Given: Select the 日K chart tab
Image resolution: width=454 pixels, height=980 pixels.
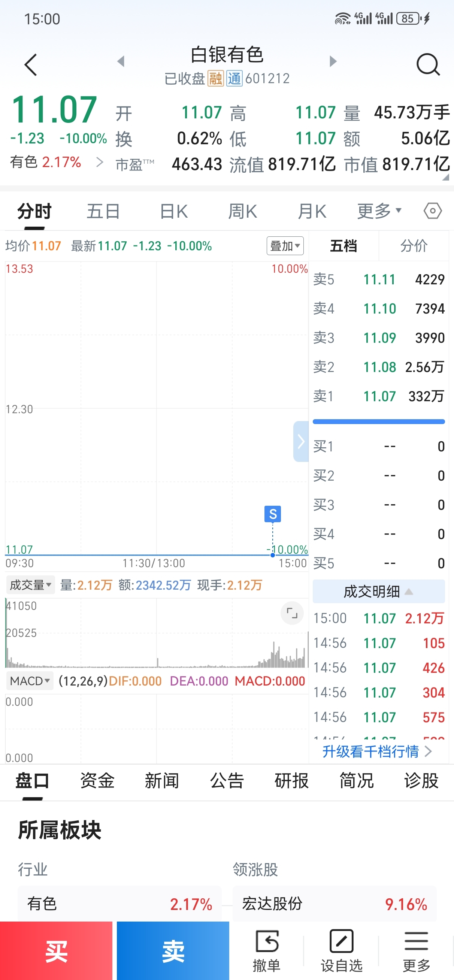Looking at the screenshot, I should tap(173, 211).
